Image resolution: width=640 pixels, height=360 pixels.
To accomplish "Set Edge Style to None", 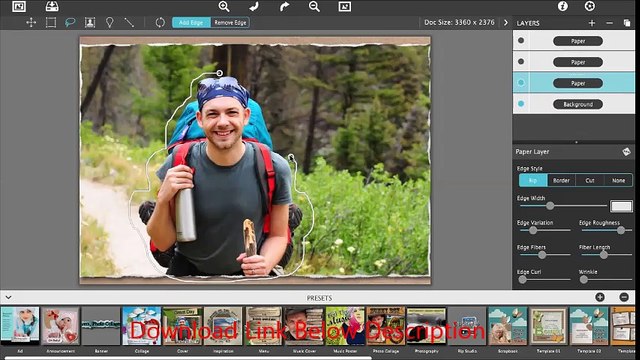I will point(618,180).
